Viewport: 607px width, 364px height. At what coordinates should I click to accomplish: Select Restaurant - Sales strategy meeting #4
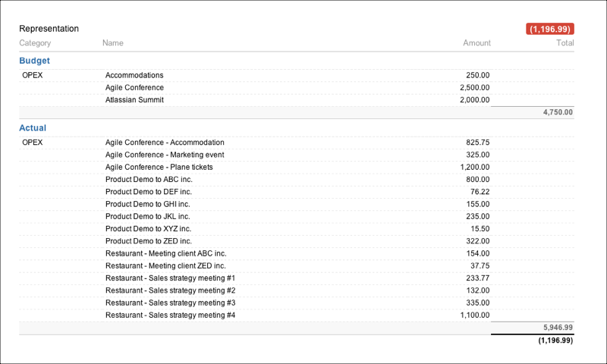[170, 315]
